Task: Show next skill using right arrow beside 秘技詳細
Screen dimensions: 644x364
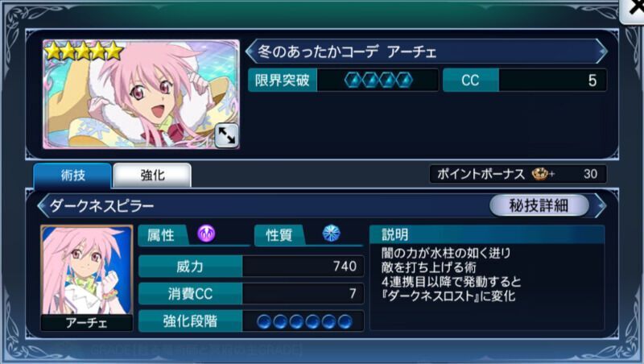Action: [600, 205]
